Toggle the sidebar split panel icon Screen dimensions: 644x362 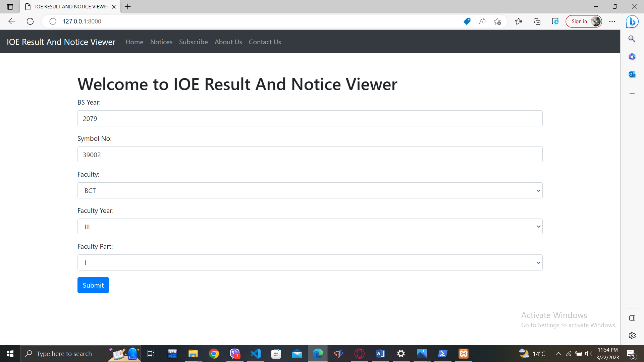(632, 318)
